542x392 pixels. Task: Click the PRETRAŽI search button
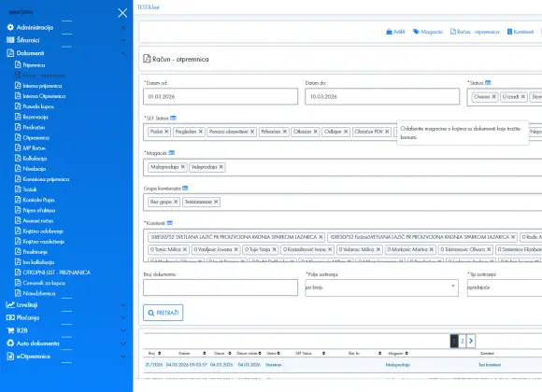coord(164,313)
